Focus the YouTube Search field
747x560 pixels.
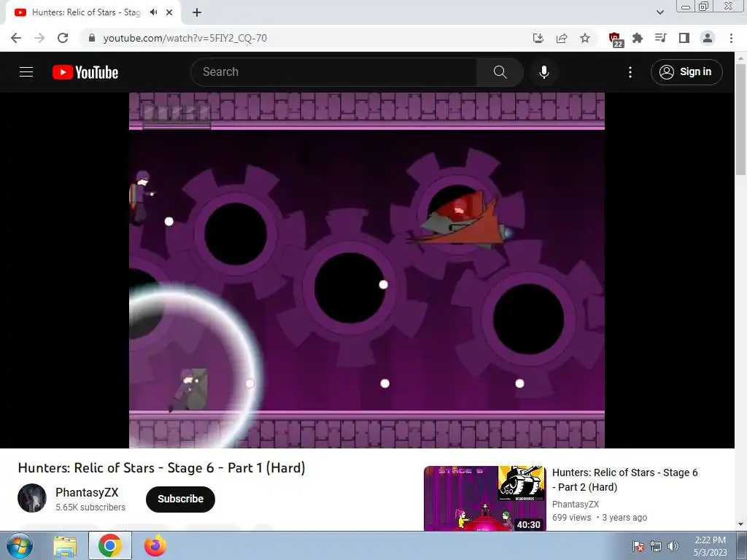pos(334,72)
